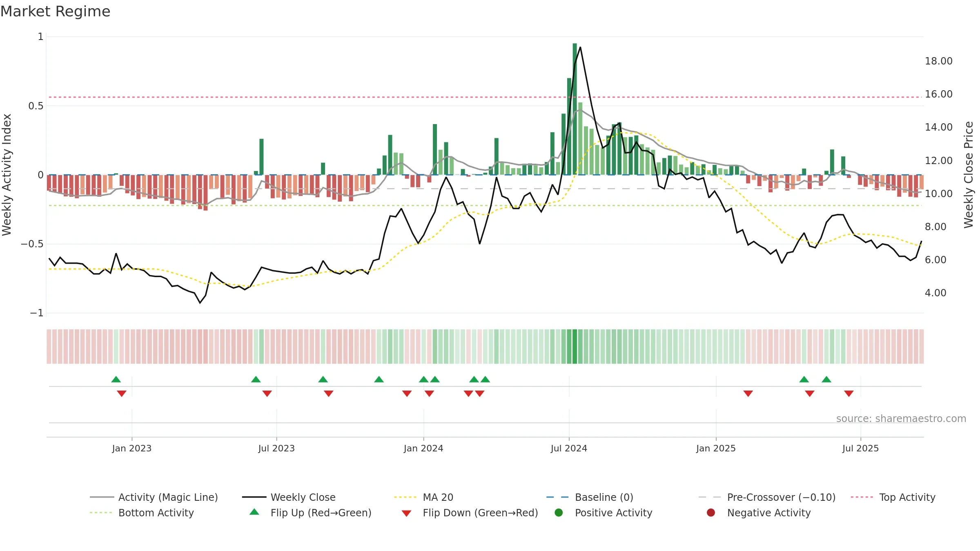Toggle the Flip Down (Green→Red) legend entry
Screen dimensions: 980x551
tap(470, 513)
